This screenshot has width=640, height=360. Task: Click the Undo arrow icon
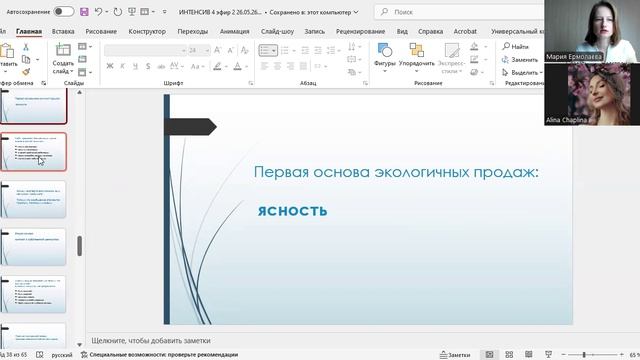click(x=98, y=12)
